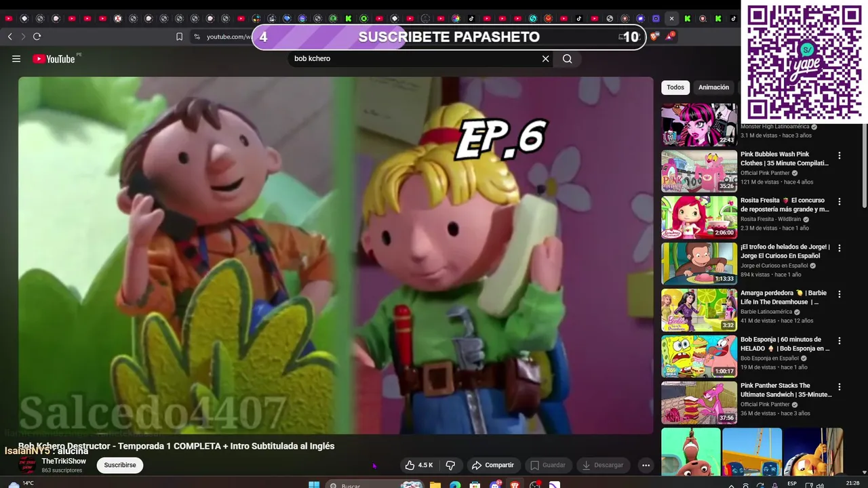The height and width of the screenshot is (488, 868).
Task: Open Pink Bubbles thumbnail (35:26)
Action: tap(699, 171)
